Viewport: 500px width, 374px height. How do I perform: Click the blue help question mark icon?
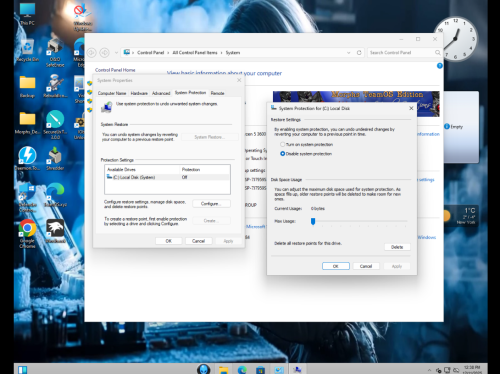point(439,66)
